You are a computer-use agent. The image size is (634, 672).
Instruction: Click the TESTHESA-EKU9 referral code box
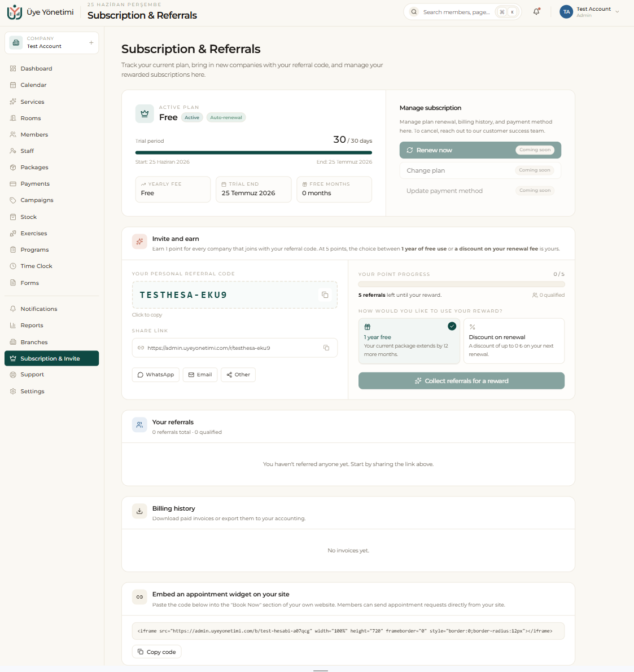click(x=235, y=295)
